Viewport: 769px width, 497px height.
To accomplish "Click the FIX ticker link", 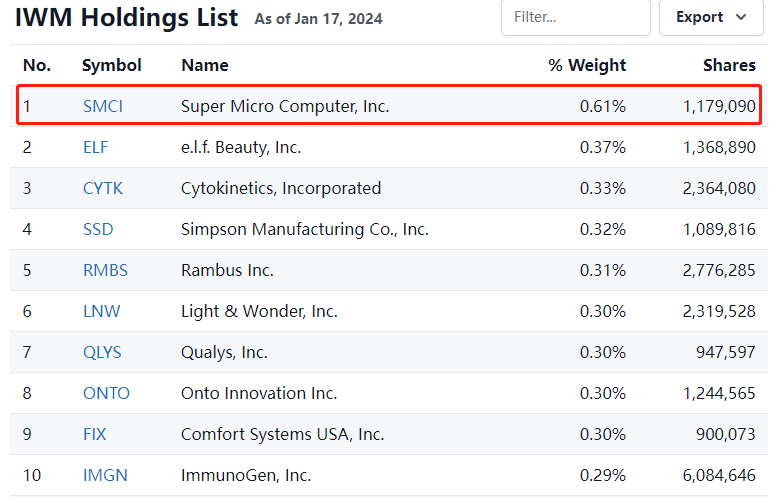I will pyautogui.click(x=95, y=434).
